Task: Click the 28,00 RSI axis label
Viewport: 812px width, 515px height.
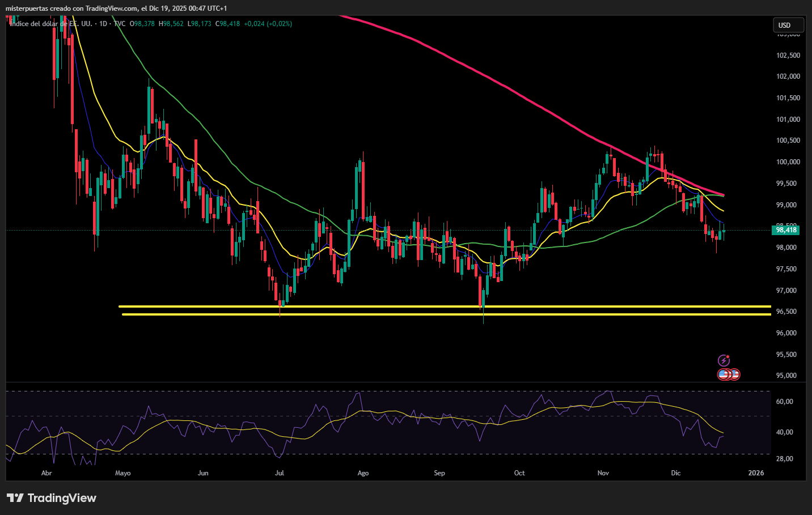Action: (x=785, y=459)
